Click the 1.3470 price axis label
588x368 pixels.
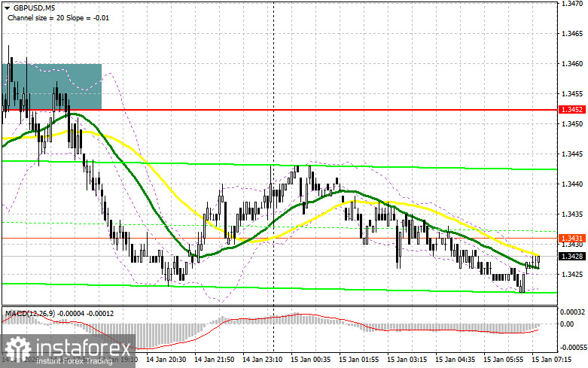pos(572,3)
